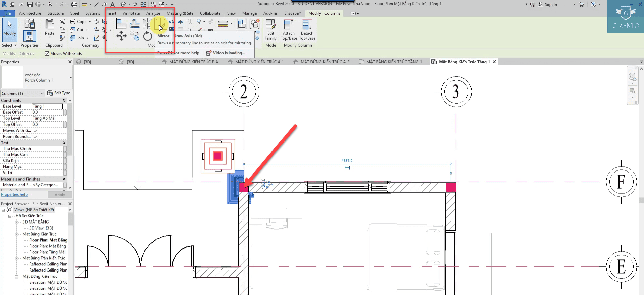This screenshot has height=295, width=644.
Task: Click the Apply button in Properties
Action: point(60,195)
